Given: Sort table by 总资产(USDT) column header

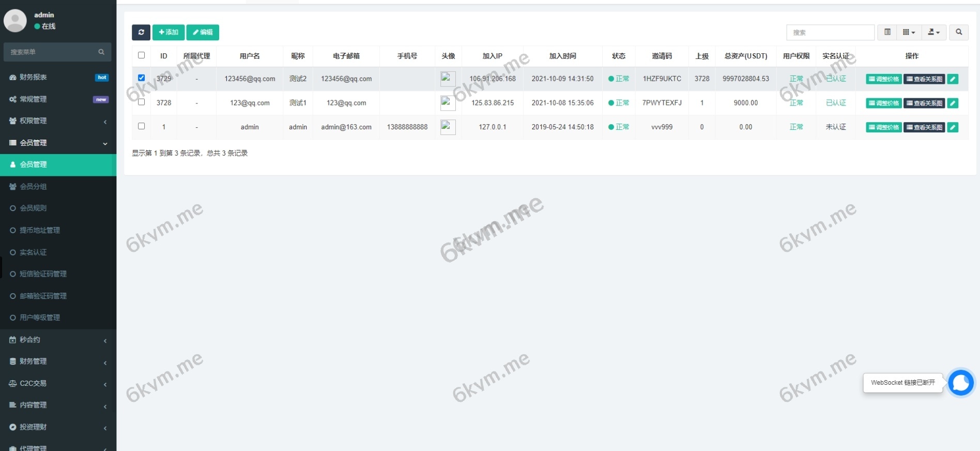Looking at the screenshot, I should [x=745, y=56].
